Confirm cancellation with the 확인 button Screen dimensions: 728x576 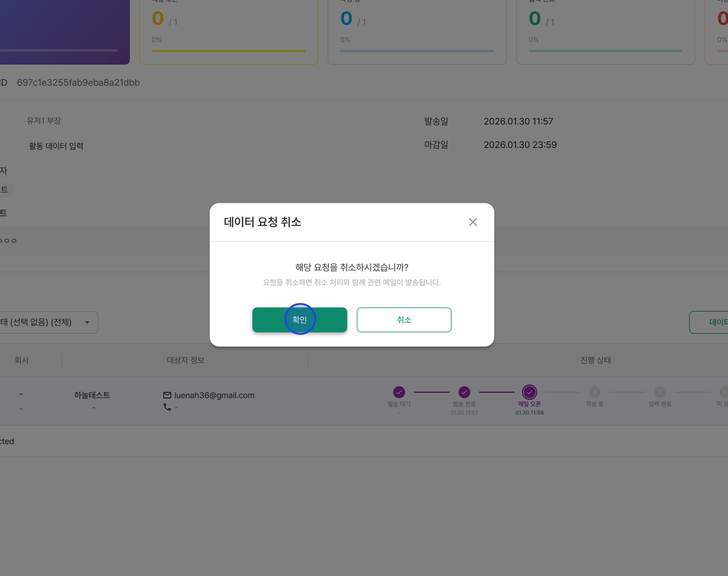tap(300, 320)
